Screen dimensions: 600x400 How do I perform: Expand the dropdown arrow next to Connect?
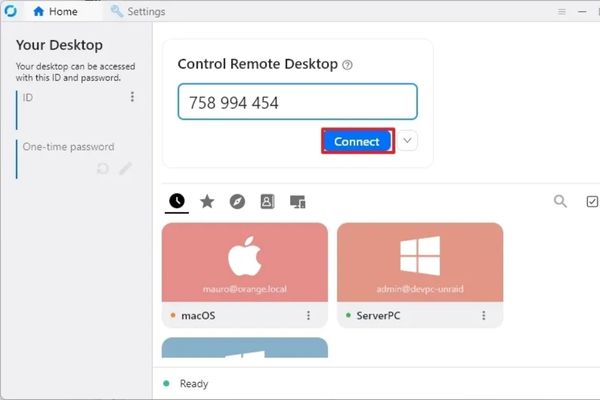coord(407,141)
